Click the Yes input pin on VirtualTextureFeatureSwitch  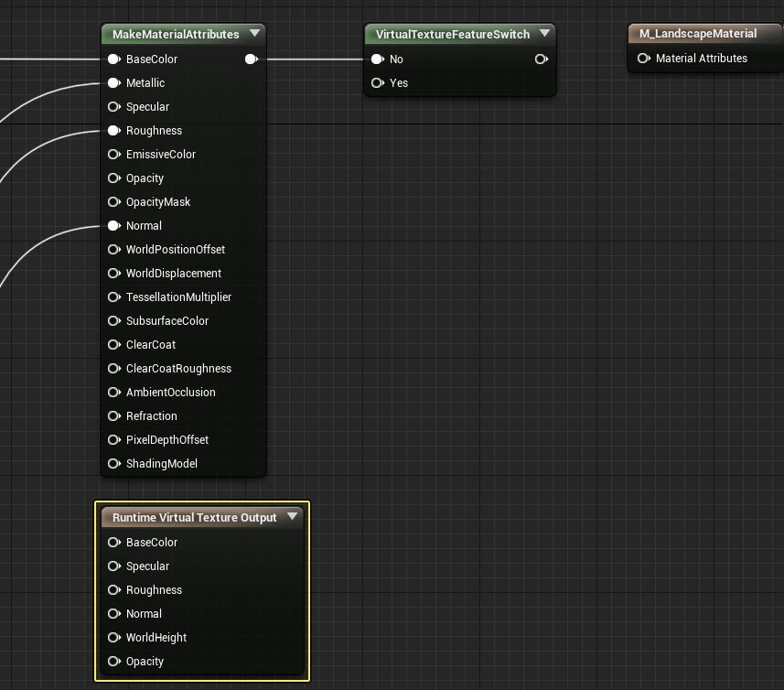pyautogui.click(x=378, y=83)
